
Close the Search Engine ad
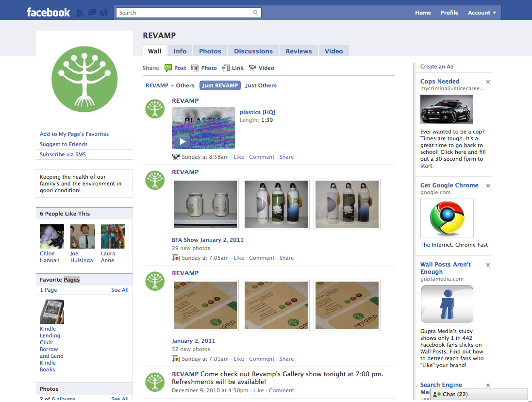[x=488, y=385]
